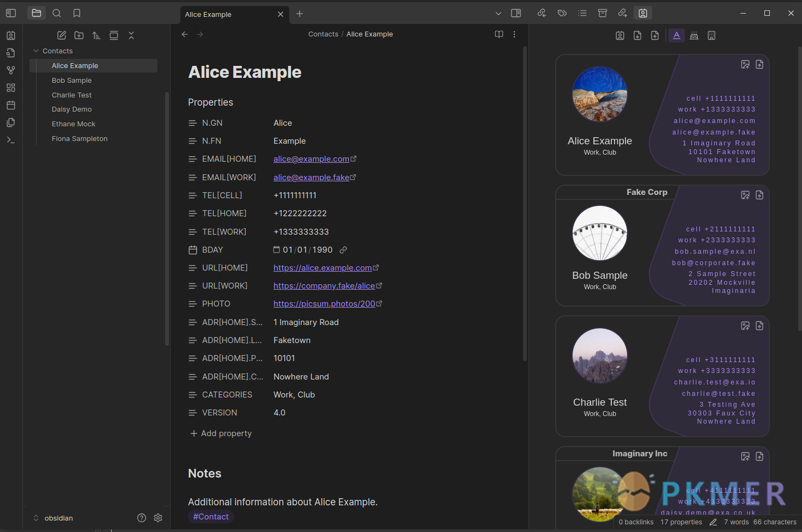Open the archive box tab in right sidebar

point(603,13)
